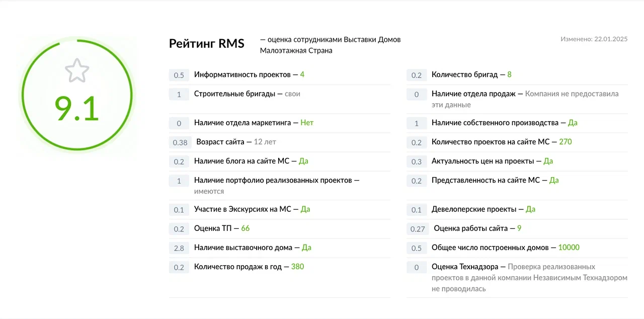Image resolution: width=644 pixels, height=319 pixels.
Task: Click the 0.2 badge next to Оценка ТП
Action: pos(179,229)
